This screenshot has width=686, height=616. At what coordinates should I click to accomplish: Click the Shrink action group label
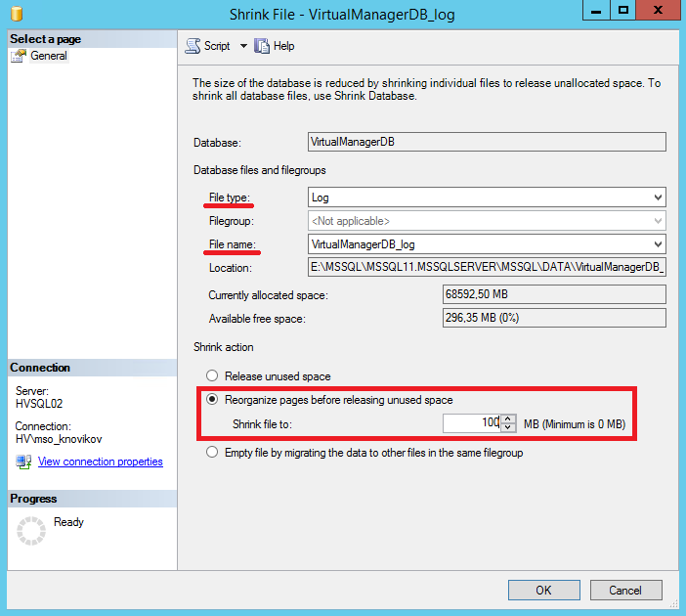click(224, 347)
